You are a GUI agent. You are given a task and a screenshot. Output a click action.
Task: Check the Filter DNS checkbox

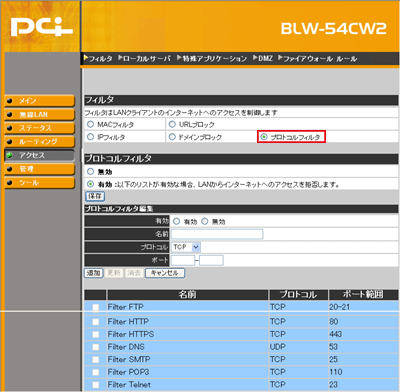[x=96, y=347]
